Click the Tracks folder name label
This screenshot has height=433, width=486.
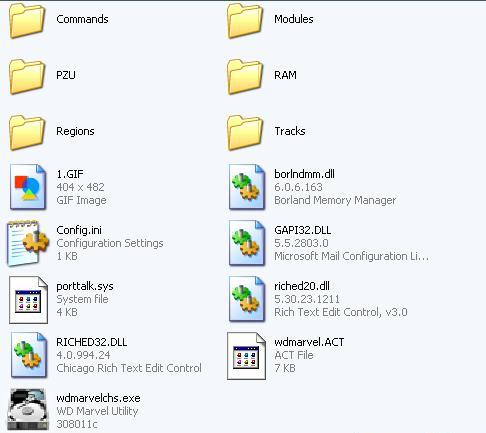290,131
